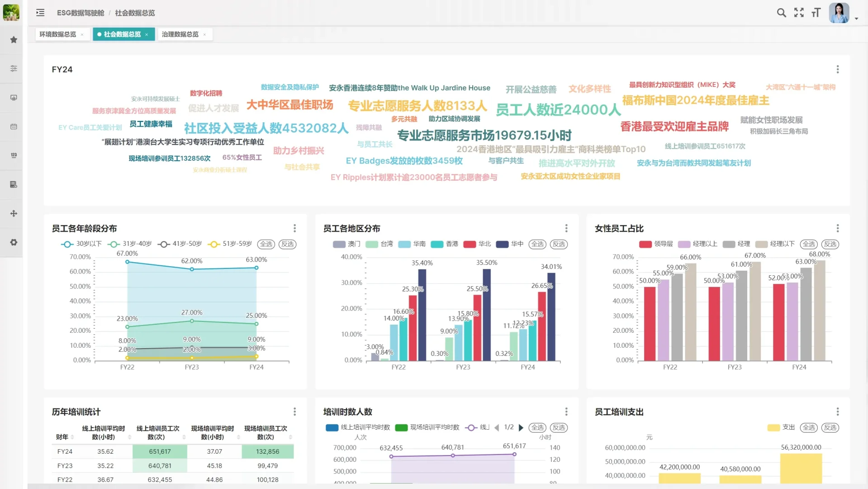This screenshot has height=489, width=868.
Task: Toggle the 31岁-40岁 legend series
Action: [x=129, y=244]
